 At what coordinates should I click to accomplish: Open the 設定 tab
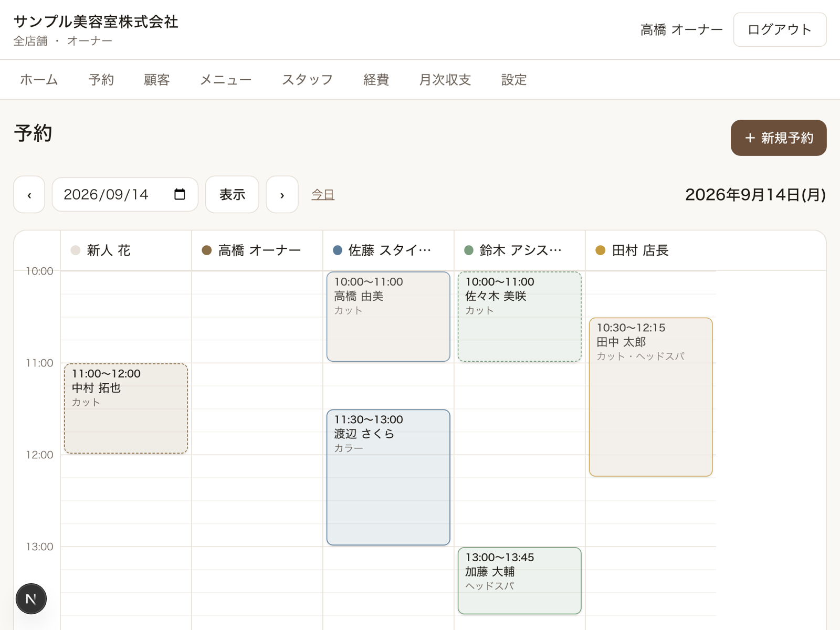tap(514, 80)
